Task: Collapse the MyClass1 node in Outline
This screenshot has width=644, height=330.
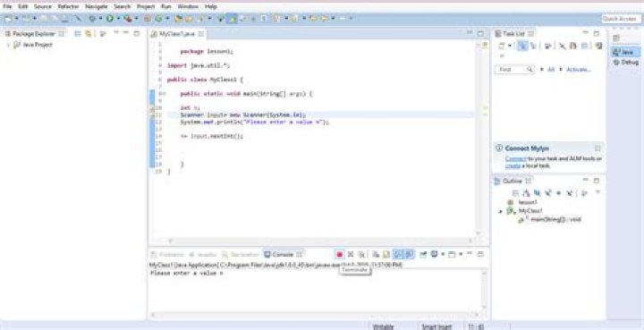Action: 501,211
